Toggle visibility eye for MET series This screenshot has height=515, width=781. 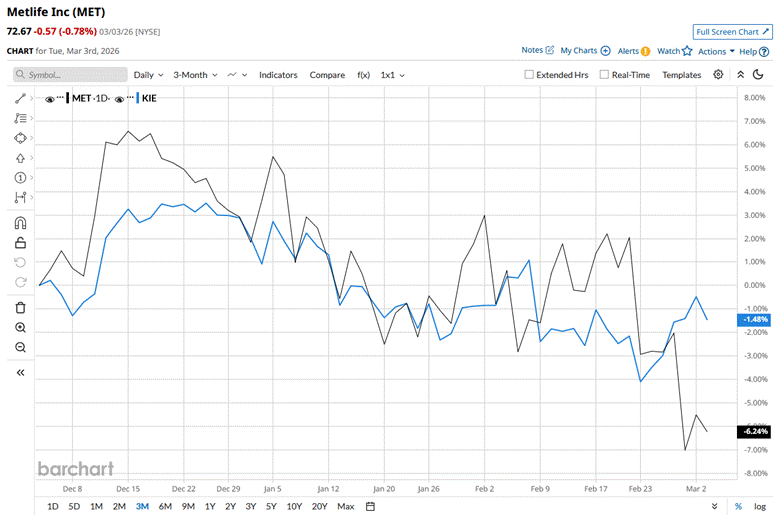click(x=48, y=98)
